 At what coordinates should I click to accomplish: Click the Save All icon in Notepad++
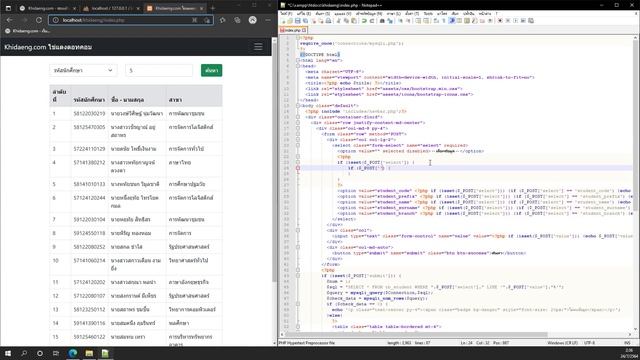[305, 21]
